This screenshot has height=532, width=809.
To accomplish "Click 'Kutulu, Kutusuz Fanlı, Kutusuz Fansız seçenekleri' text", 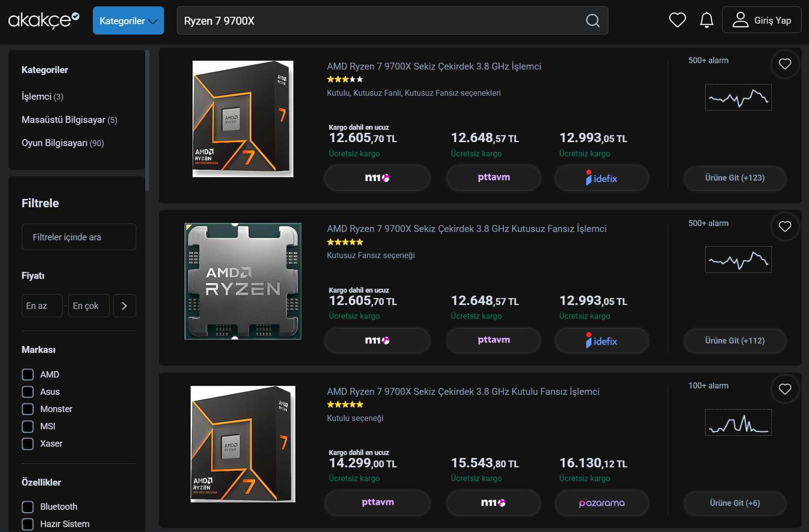I will click(414, 93).
